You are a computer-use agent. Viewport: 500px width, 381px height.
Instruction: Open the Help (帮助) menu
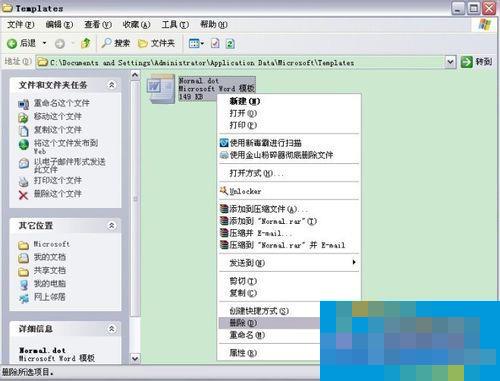coord(214,25)
